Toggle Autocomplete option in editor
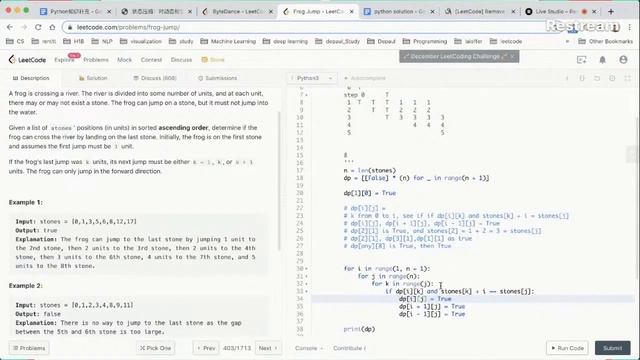This screenshot has width=640, height=360. point(364,78)
